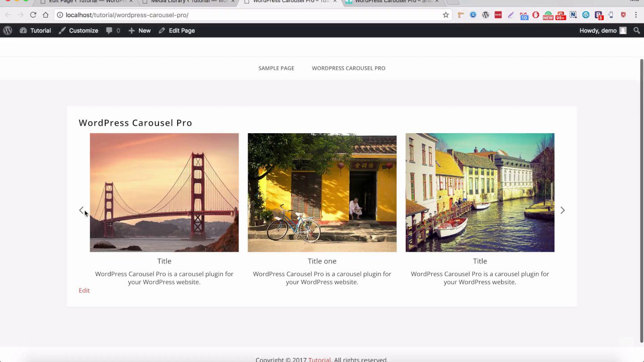Bookmark this page with the star icon
The width and height of the screenshot is (644, 362).
446,15
